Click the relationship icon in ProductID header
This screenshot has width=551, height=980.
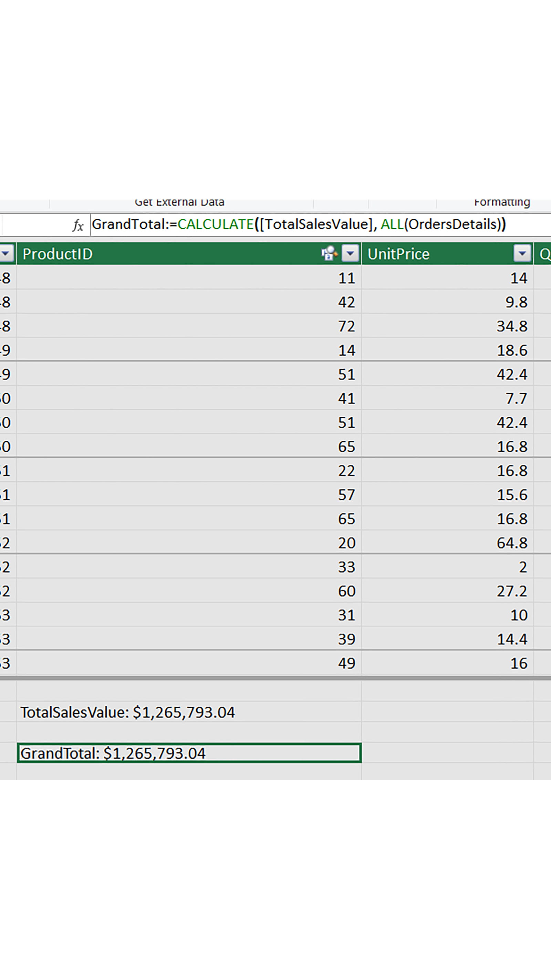point(329,253)
